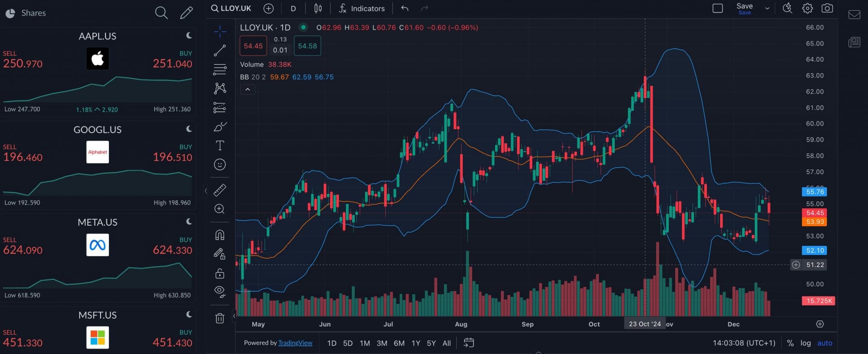Change chart style with candles icon
Image resolution: width=868 pixels, height=354 pixels.
[x=318, y=8]
